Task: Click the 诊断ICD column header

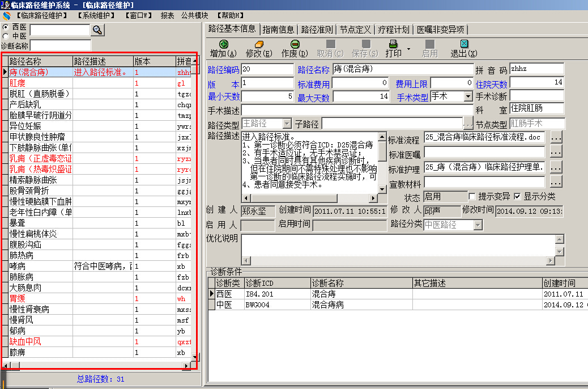Action: coord(278,283)
